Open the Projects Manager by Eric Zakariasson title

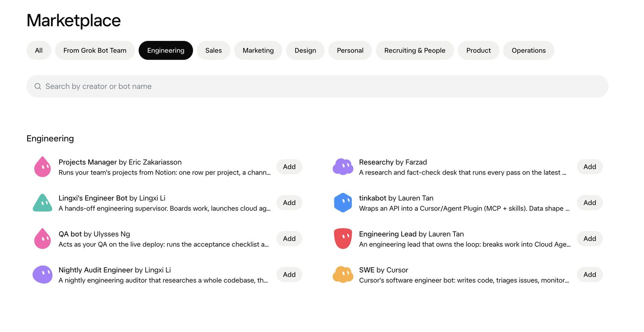coord(120,162)
